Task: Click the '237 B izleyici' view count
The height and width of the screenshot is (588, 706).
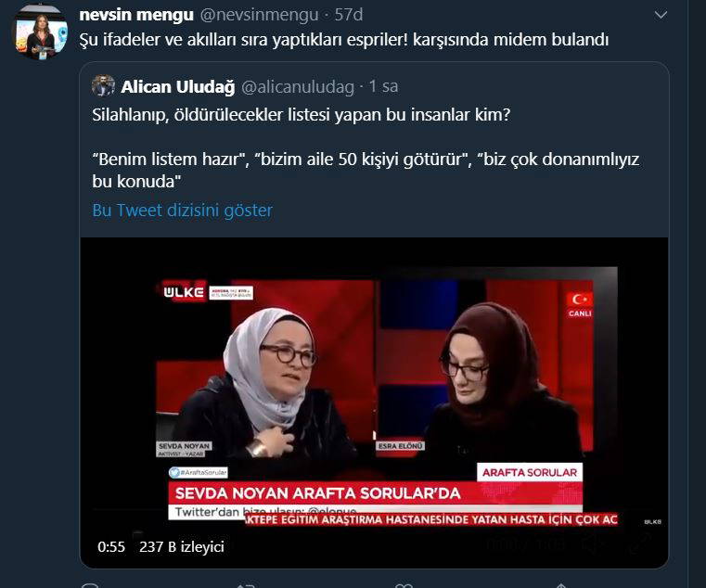Action: [182, 546]
